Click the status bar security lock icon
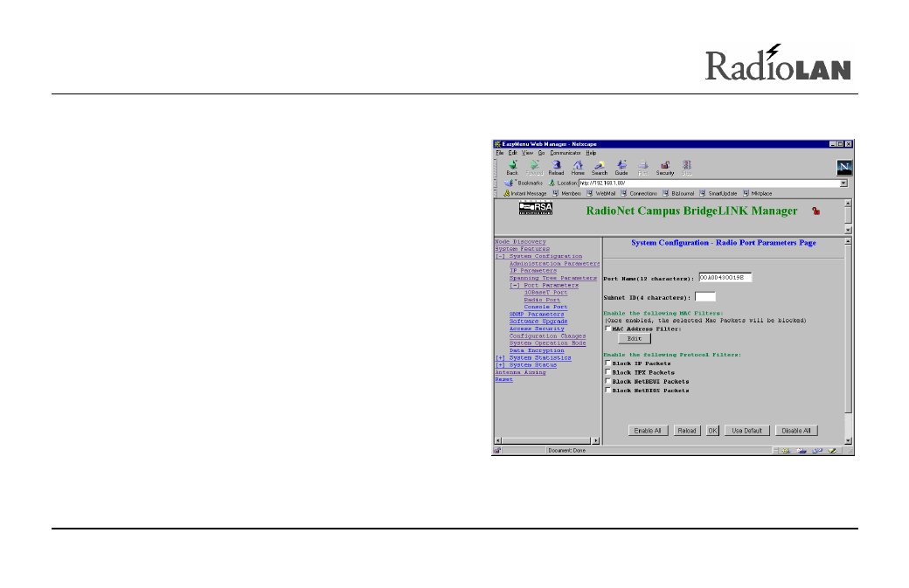The height and width of the screenshot is (588, 909). [x=497, y=450]
